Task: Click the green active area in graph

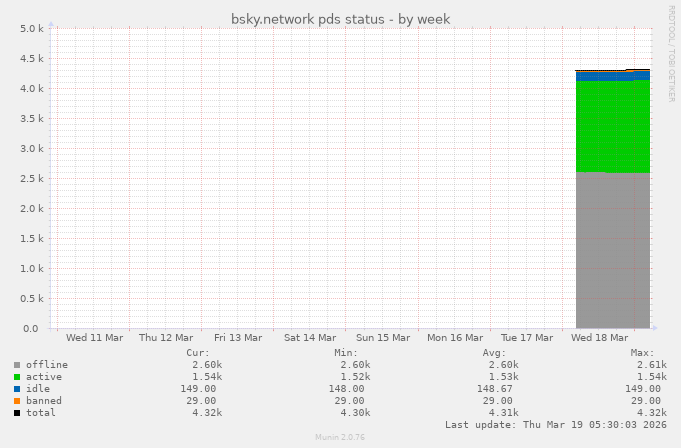Action: point(613,127)
